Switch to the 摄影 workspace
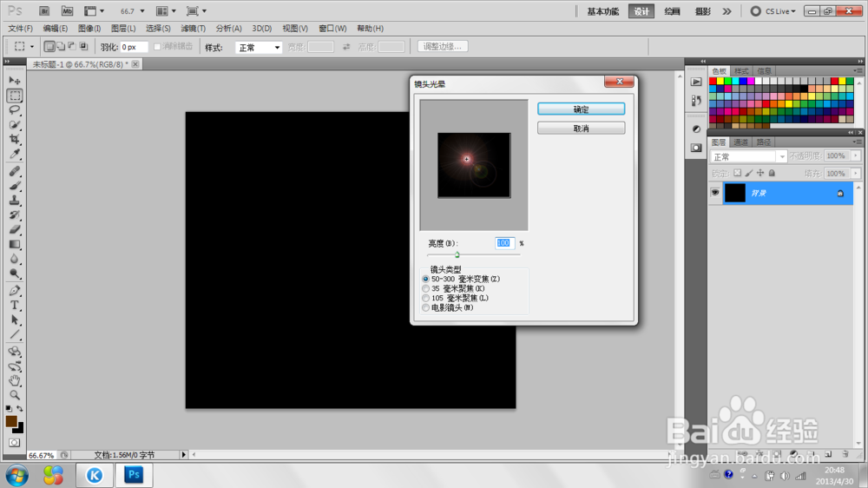Image resolution: width=868 pixels, height=488 pixels. click(702, 11)
